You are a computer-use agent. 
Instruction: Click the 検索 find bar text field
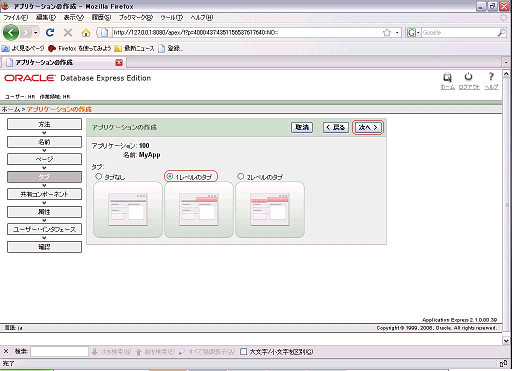[59, 351]
